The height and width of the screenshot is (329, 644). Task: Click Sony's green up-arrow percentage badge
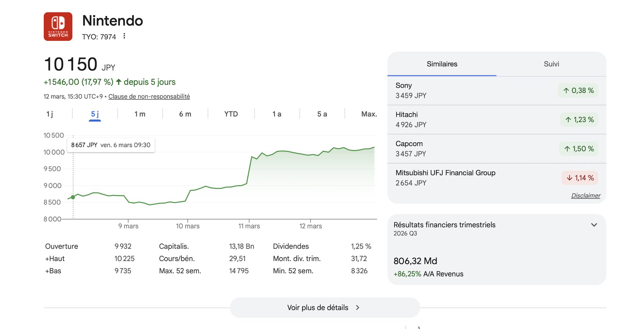point(578,90)
